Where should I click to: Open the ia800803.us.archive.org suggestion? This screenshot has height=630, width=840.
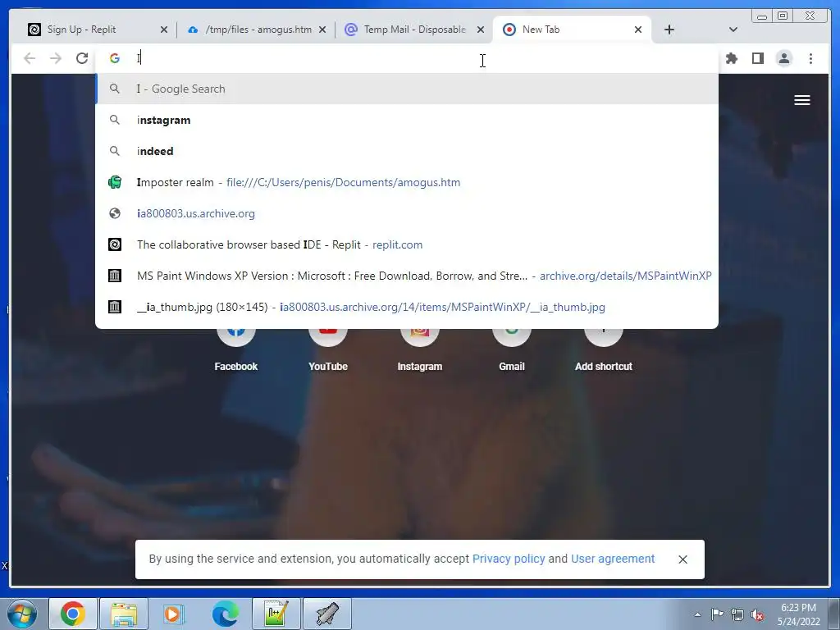pyautogui.click(x=407, y=213)
